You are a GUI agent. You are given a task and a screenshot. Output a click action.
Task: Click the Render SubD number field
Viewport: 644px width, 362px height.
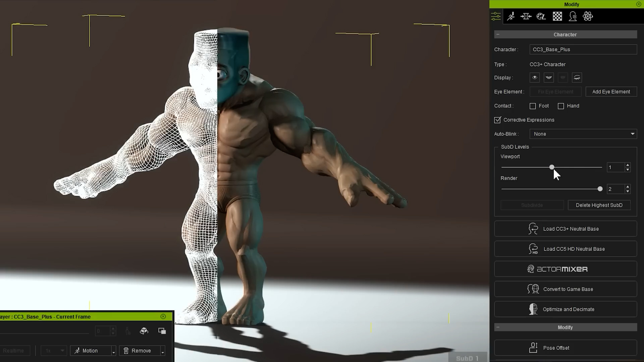[616, 189]
